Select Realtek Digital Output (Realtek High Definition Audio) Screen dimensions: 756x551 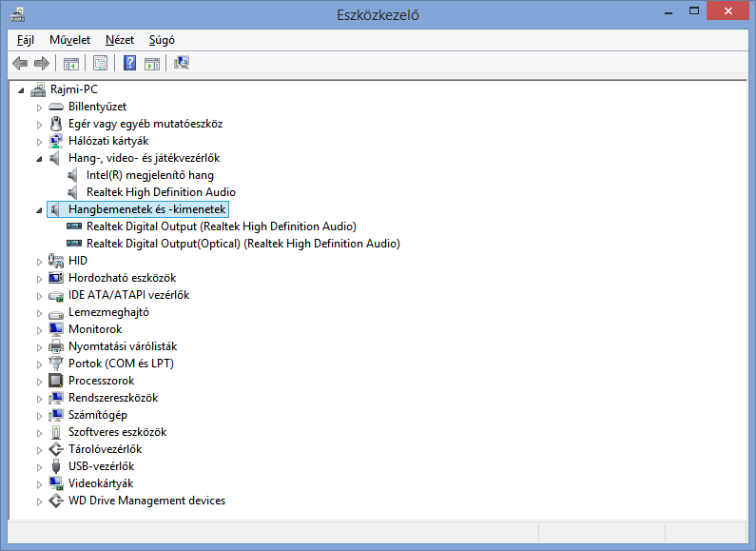222,226
